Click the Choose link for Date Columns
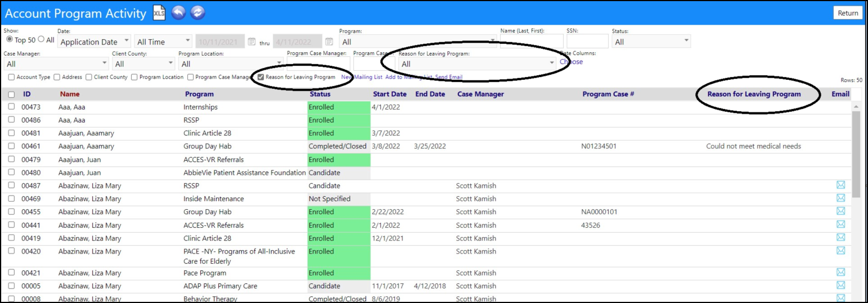Viewport: 868px width, 303px height. (571, 62)
